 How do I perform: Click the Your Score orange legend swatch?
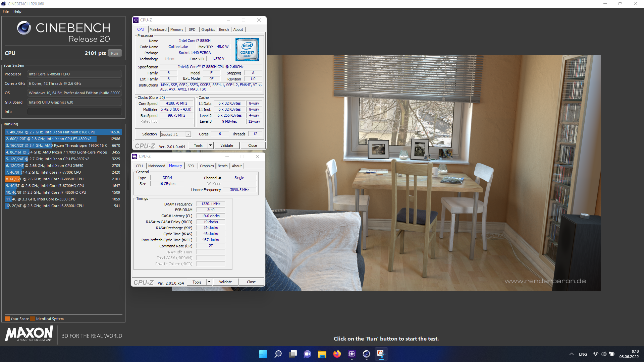7,319
